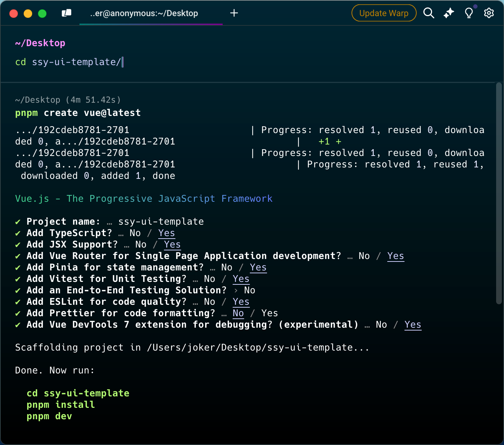
Task: Click Yes on the Vue Router line
Action: pos(396,256)
